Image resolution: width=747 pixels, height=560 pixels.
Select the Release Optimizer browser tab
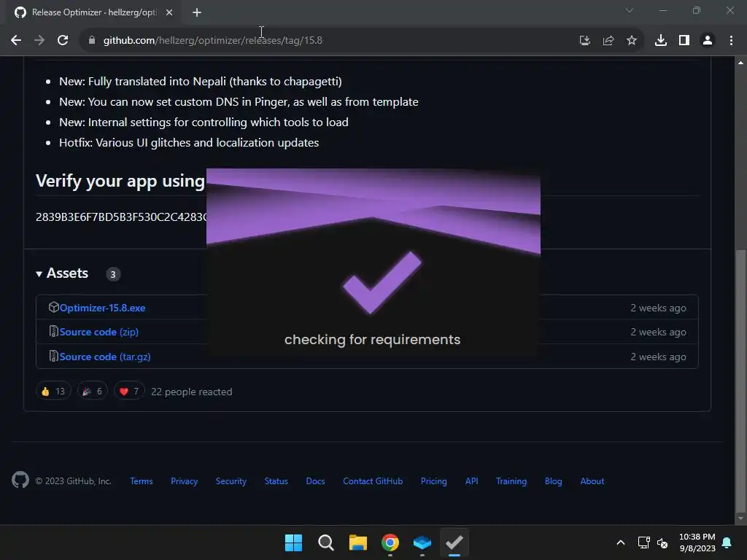click(94, 12)
